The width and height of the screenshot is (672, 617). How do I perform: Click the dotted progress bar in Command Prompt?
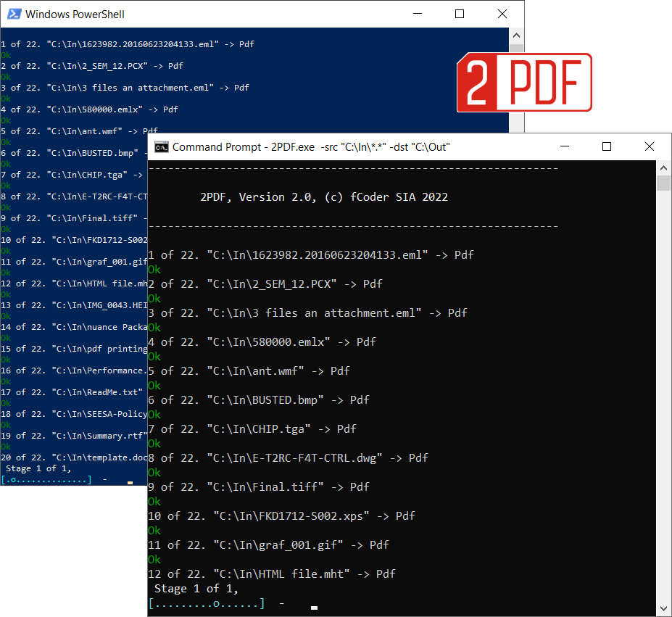(207, 602)
